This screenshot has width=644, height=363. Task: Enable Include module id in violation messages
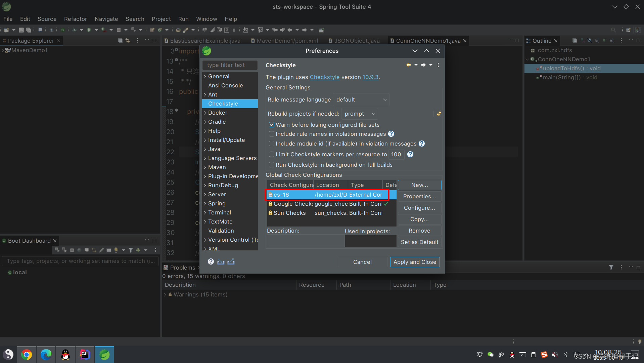(272, 144)
